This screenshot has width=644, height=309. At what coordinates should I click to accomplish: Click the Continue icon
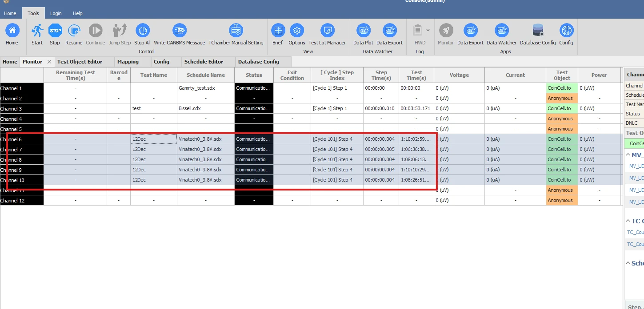pyautogui.click(x=96, y=31)
